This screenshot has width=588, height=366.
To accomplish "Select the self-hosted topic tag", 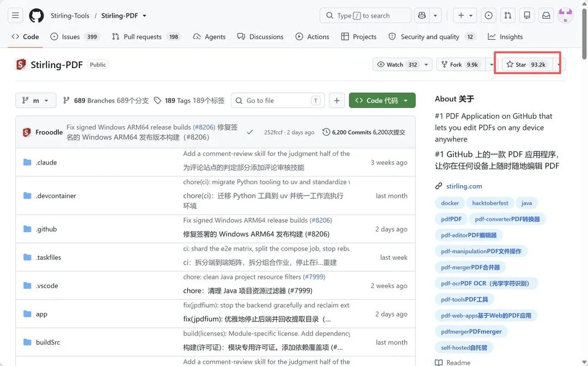I will pyautogui.click(x=464, y=347).
